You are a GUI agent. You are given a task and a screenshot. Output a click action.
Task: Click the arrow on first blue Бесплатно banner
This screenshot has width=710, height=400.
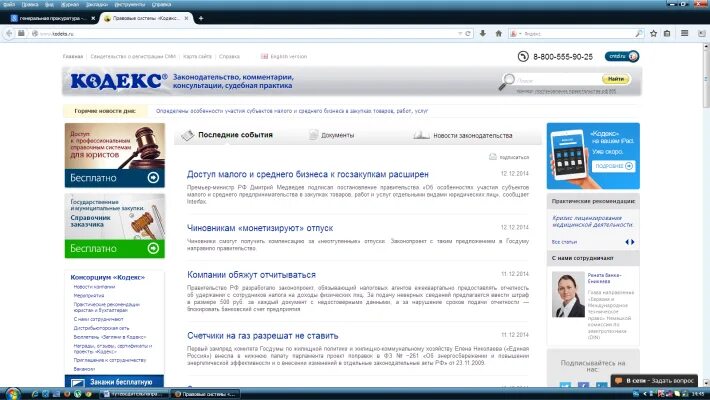coord(153,178)
